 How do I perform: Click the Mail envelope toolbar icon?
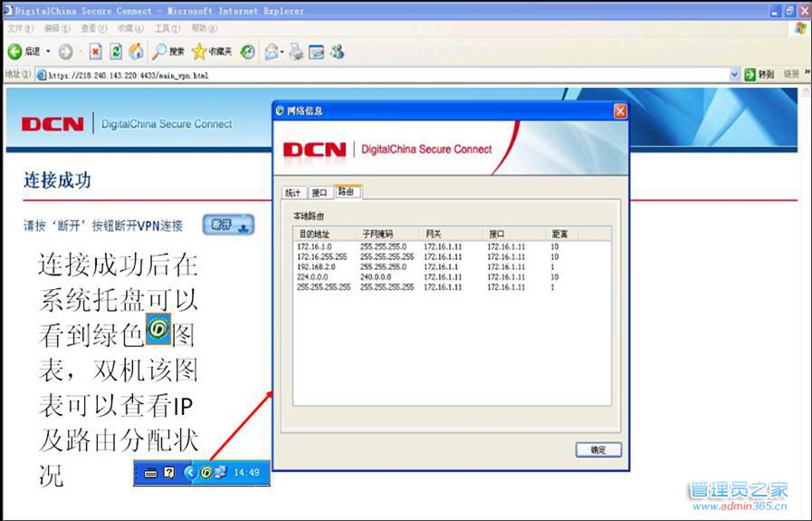click(x=271, y=52)
